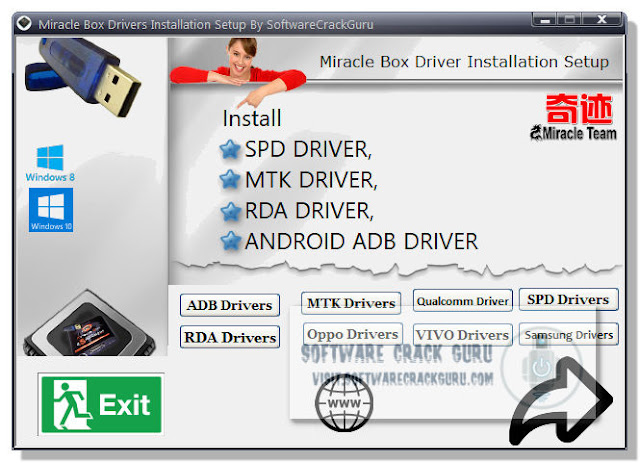Close the Miracle Box setup window
This screenshot has height=463, width=640.
point(602,19)
